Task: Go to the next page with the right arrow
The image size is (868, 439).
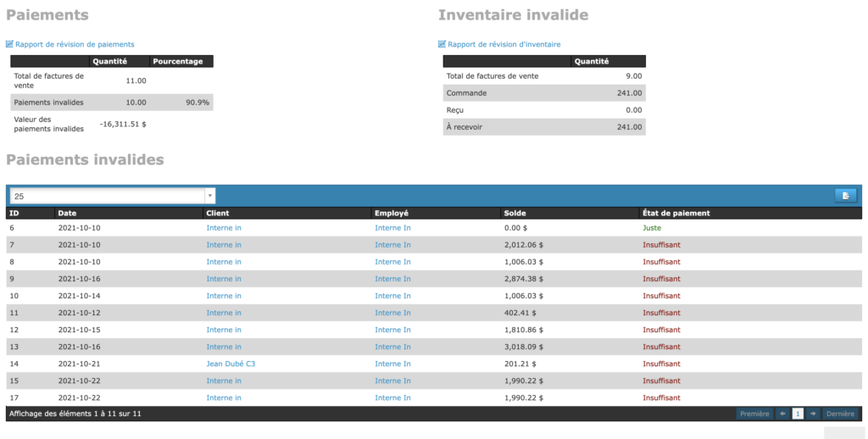Action: coord(813,414)
